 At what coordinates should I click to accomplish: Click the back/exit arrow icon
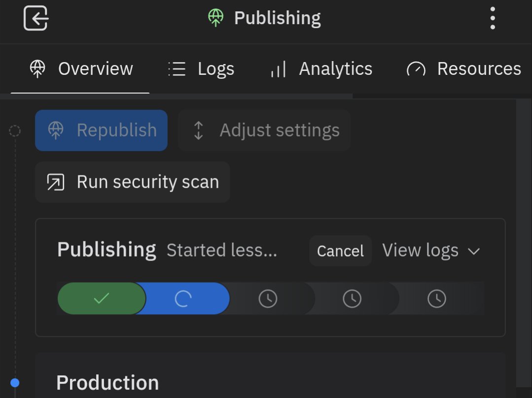36,18
